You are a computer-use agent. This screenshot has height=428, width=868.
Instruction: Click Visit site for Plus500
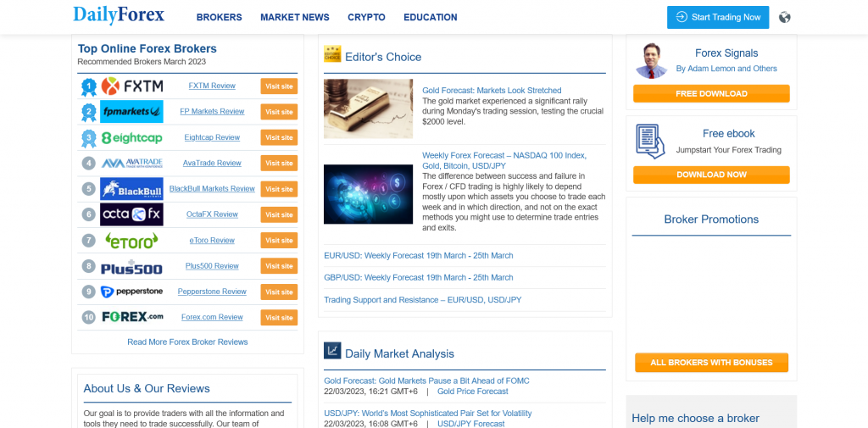coord(279,266)
